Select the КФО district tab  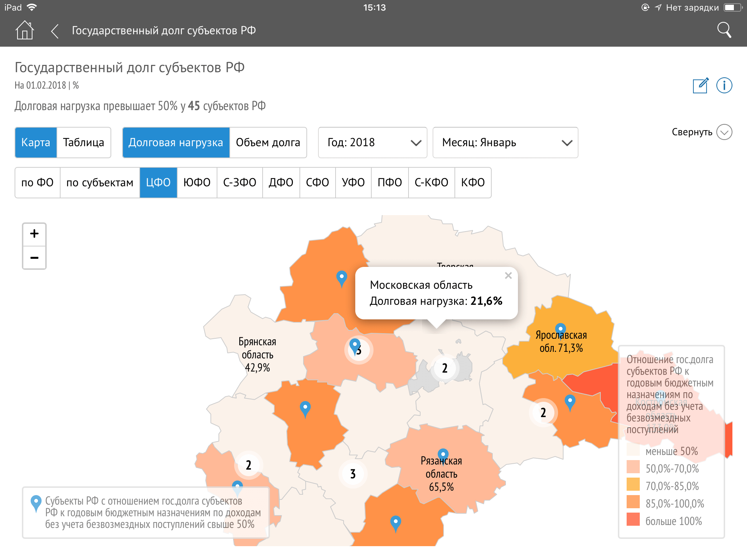pos(473,183)
